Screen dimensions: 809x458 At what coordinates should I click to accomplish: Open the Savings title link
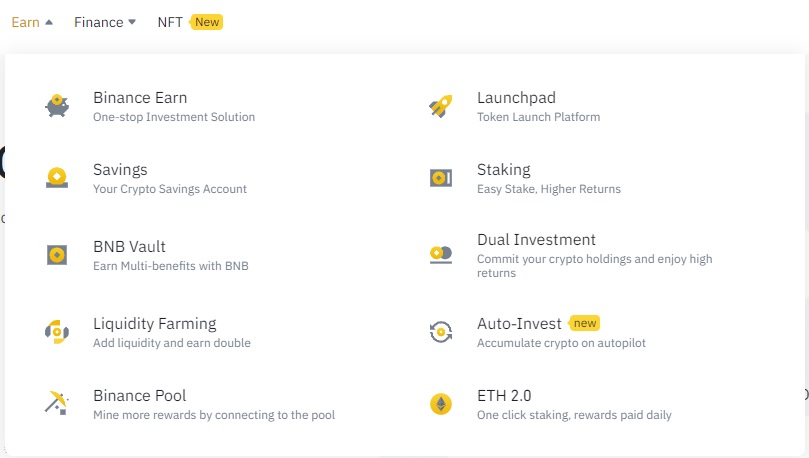tap(120, 170)
